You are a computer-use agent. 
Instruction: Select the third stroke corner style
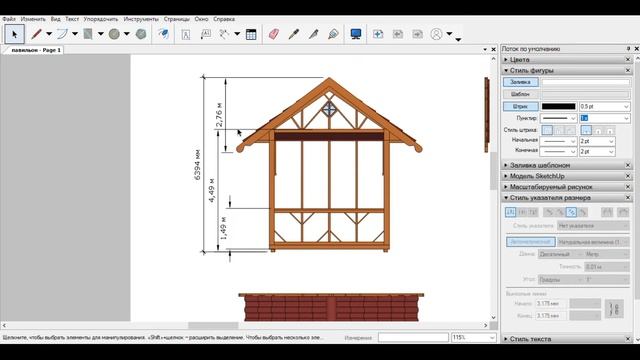570,130
